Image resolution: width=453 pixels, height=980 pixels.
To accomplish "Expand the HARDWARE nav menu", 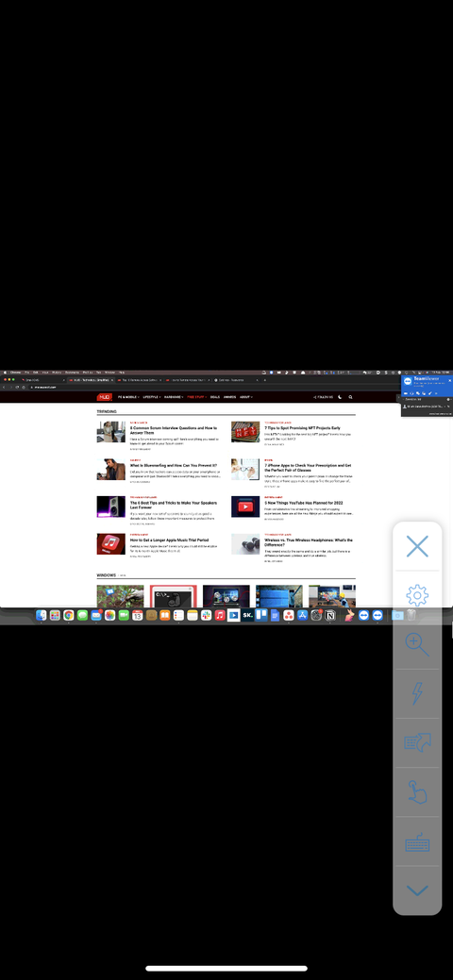I will pos(174,397).
